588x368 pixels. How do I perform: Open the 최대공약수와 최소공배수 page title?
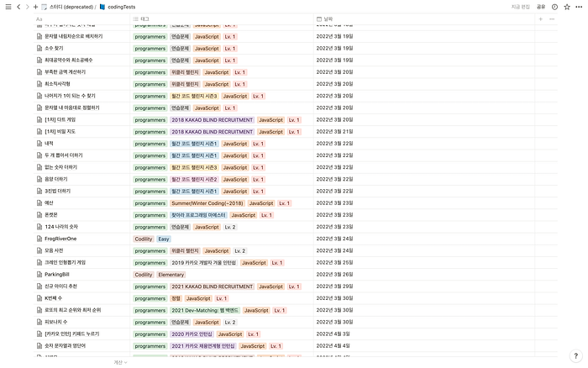click(x=69, y=60)
